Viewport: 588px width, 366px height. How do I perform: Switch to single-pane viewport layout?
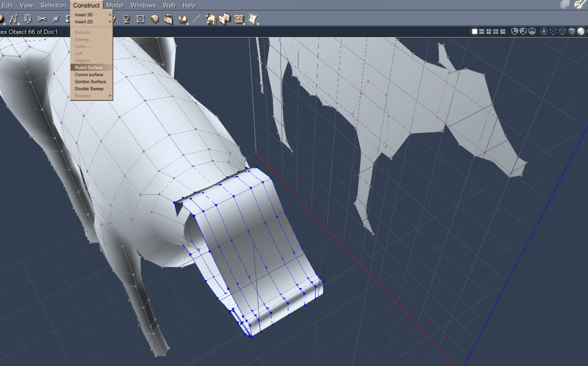click(475, 31)
